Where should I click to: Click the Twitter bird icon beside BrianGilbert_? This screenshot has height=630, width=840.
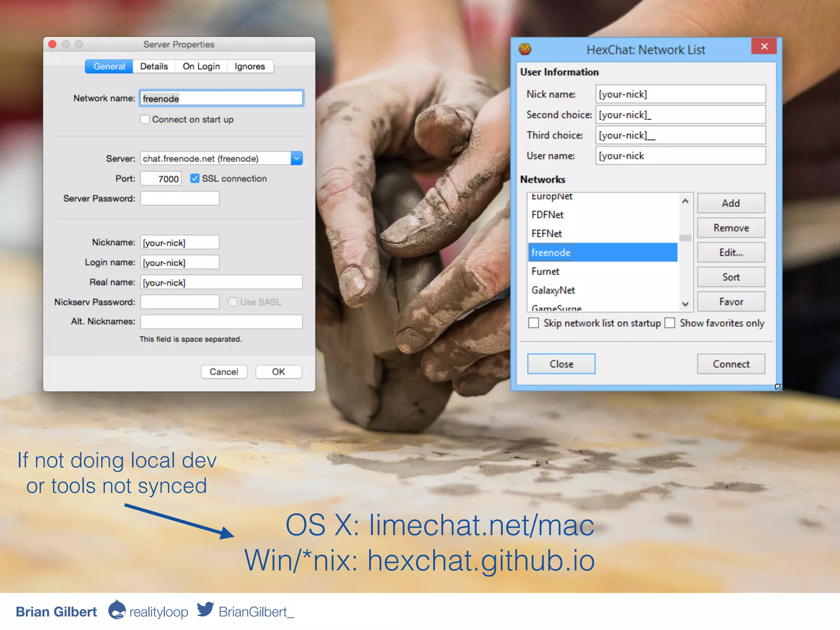(x=205, y=609)
